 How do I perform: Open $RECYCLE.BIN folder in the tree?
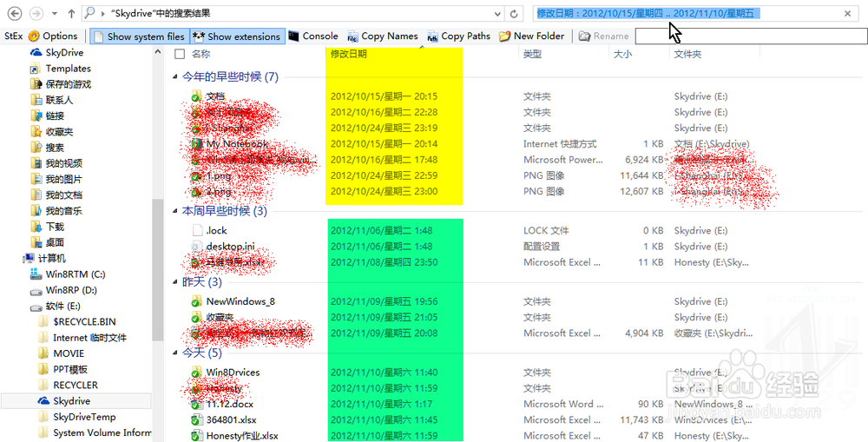77,322
